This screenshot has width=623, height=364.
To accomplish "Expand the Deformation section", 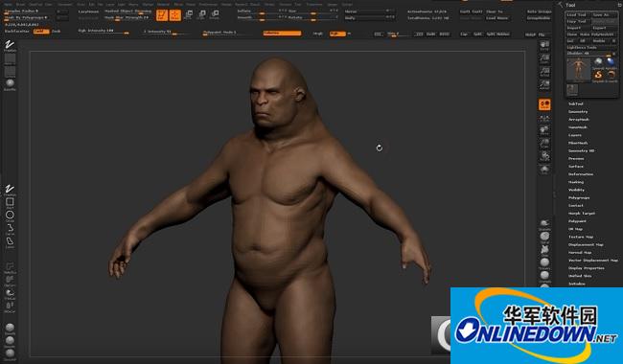I will point(581,174).
